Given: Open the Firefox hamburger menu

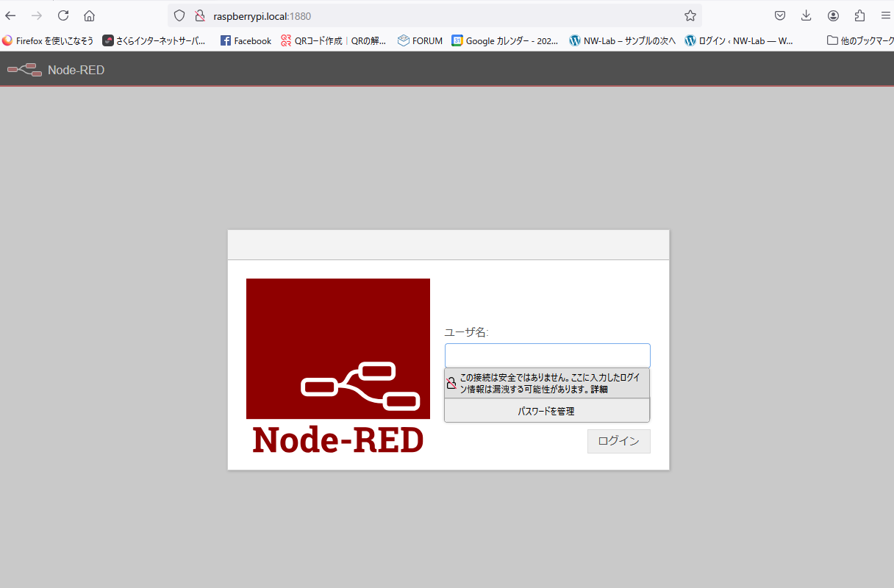Looking at the screenshot, I should pyautogui.click(x=885, y=15).
